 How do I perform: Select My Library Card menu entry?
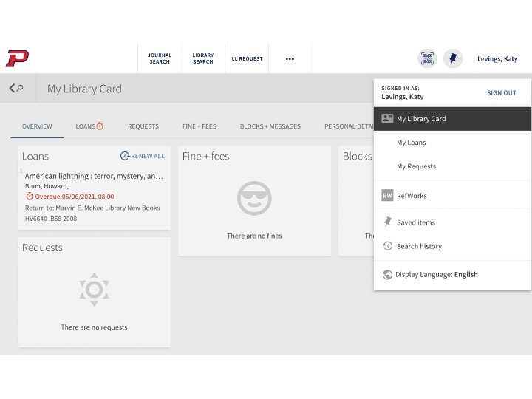tap(421, 119)
